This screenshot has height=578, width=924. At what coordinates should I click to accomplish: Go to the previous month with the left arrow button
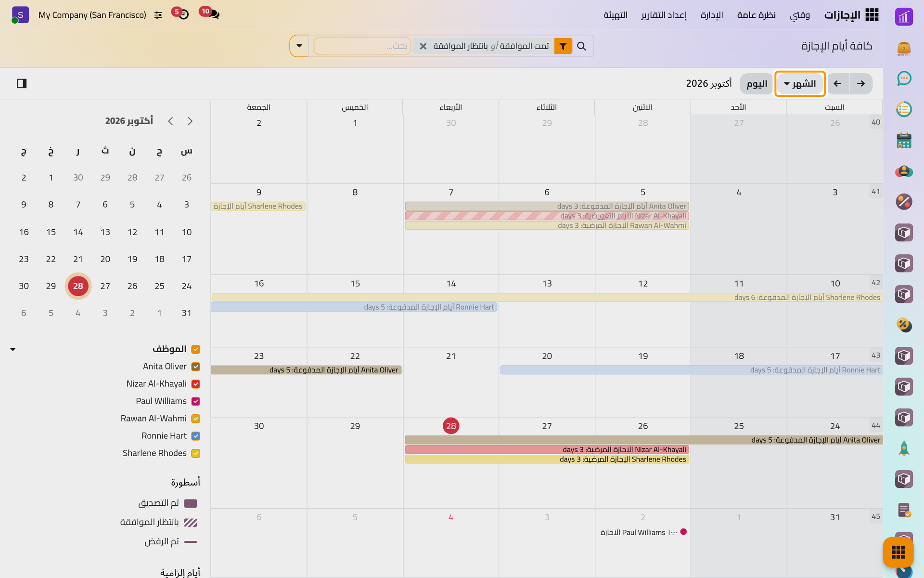coord(838,84)
